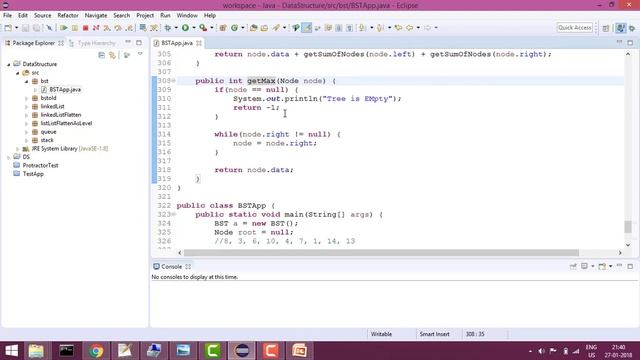Click the New Java Package icon

tap(223, 28)
